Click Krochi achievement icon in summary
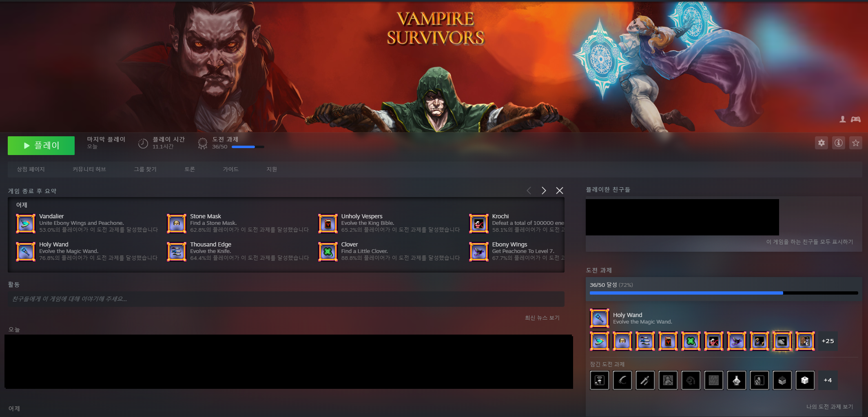Screen dimensions: 868x417 click(x=479, y=224)
